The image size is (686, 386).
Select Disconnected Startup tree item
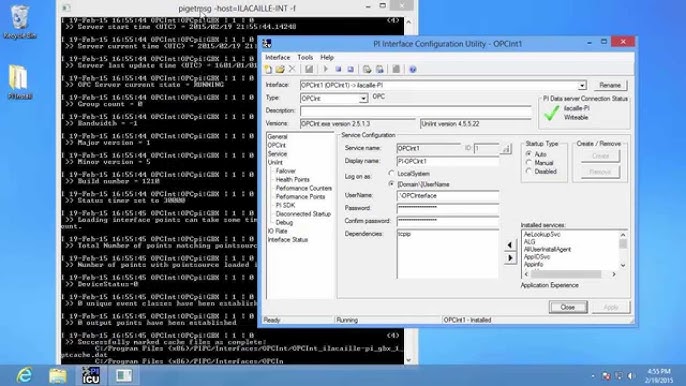303,214
